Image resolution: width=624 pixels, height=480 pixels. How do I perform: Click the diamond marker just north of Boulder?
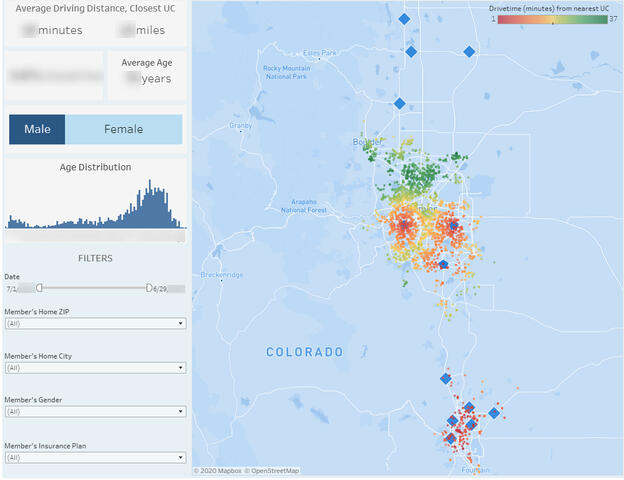399,103
